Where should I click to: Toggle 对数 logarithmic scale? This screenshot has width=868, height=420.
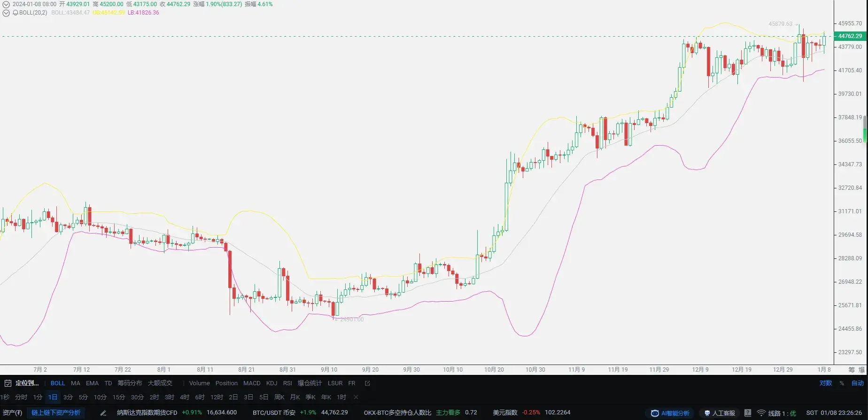tap(826, 383)
